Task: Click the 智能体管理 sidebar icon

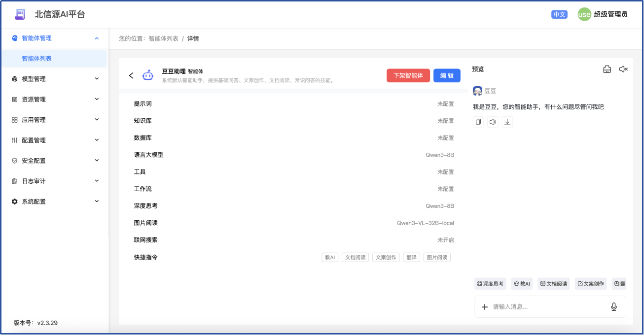Action: tap(14, 38)
